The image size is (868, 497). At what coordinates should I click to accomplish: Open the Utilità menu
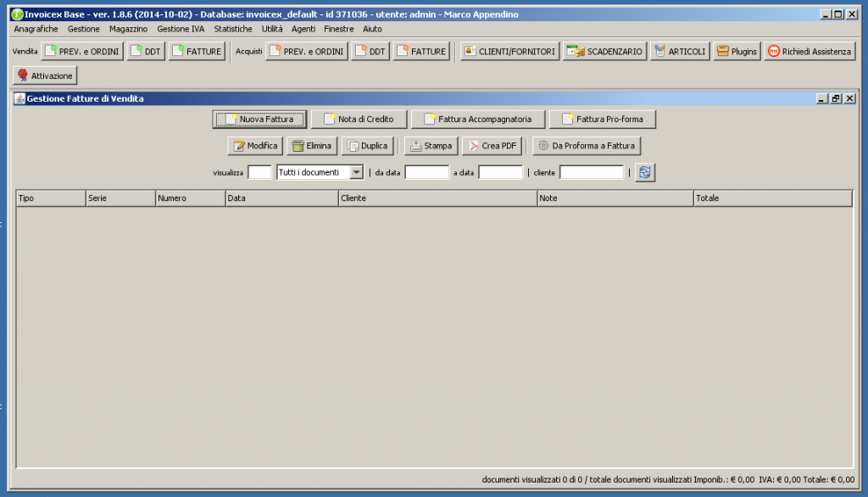[x=271, y=28]
